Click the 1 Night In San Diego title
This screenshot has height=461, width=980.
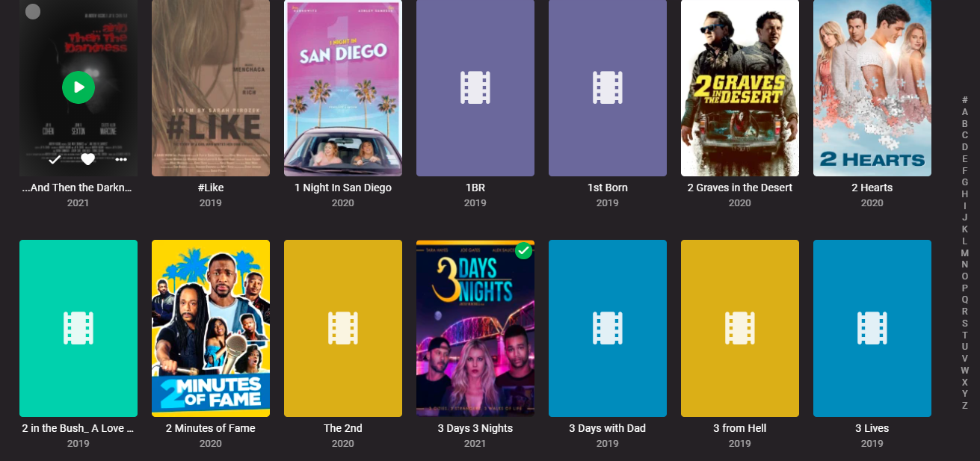(x=343, y=188)
